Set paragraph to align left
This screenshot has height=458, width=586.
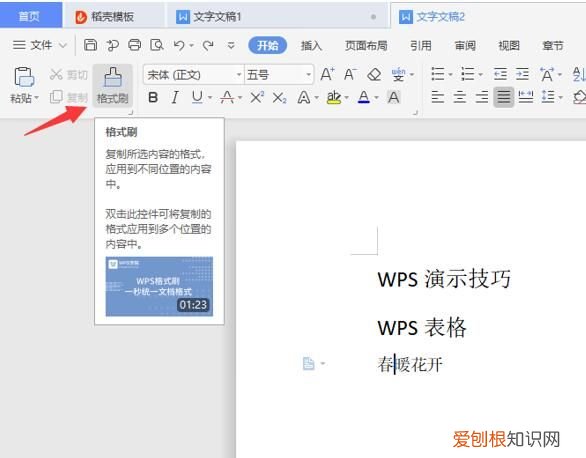pos(438,97)
